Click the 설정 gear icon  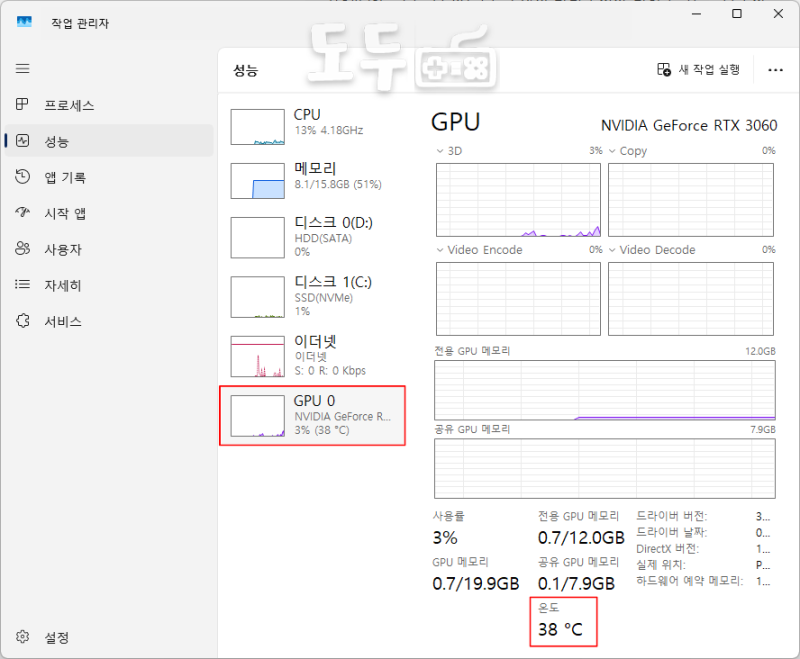(x=22, y=637)
